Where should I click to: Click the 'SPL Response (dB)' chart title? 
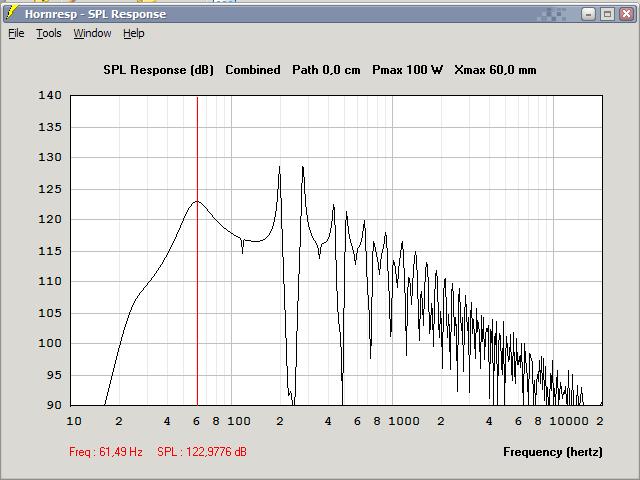click(x=158, y=70)
